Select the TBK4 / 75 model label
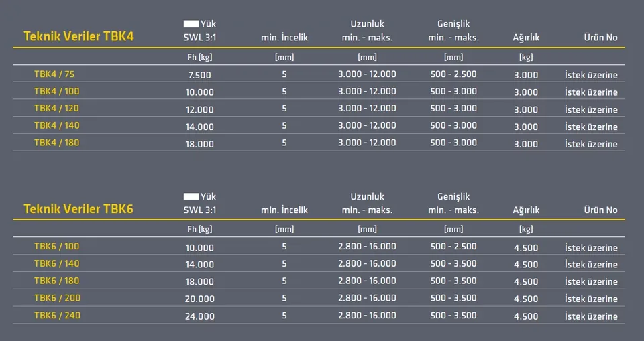Image resolution: width=644 pixels, height=341 pixels. point(54,74)
